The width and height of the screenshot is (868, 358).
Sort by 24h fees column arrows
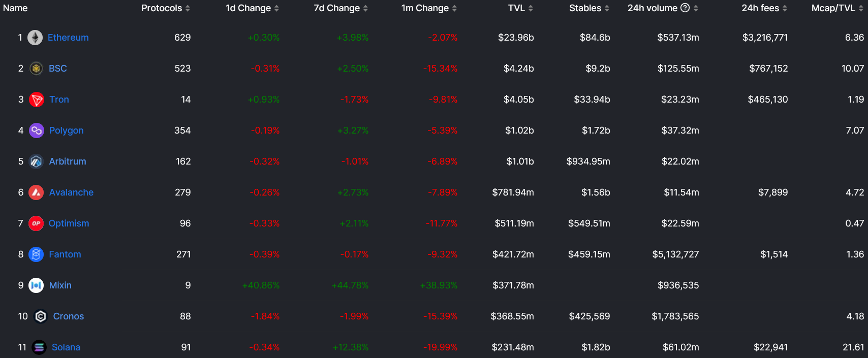[x=785, y=8]
